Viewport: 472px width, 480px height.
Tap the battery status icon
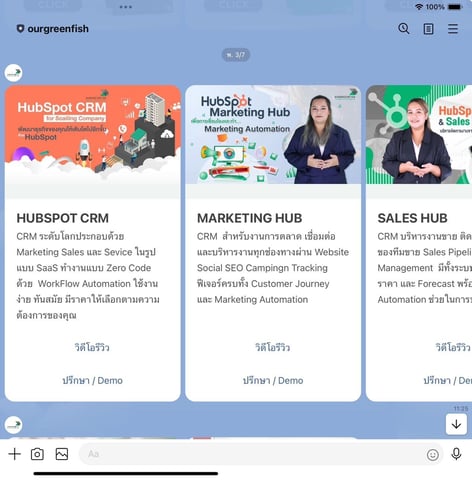pyautogui.click(x=455, y=7)
